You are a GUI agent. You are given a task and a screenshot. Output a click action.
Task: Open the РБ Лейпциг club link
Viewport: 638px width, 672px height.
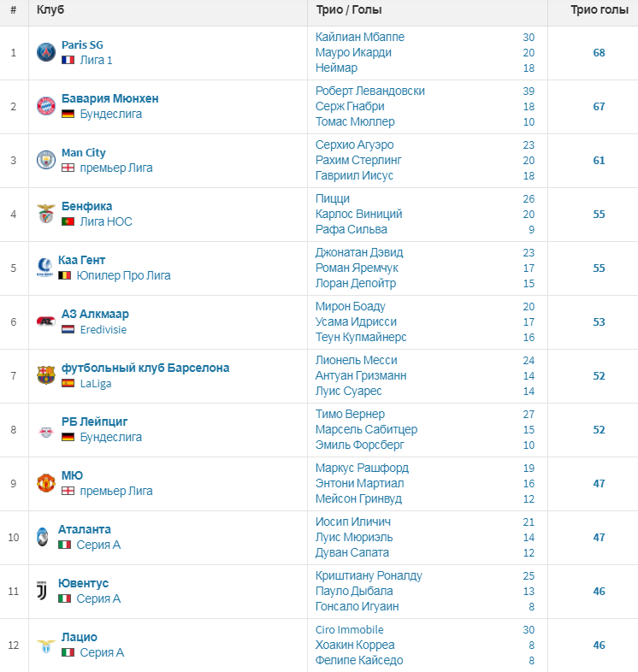(94, 421)
